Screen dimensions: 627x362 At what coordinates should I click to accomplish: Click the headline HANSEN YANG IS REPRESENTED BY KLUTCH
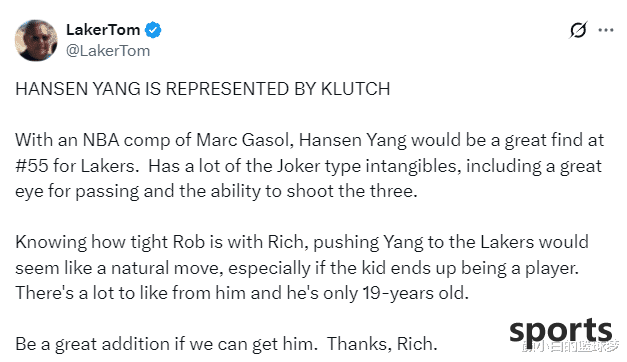pos(202,89)
